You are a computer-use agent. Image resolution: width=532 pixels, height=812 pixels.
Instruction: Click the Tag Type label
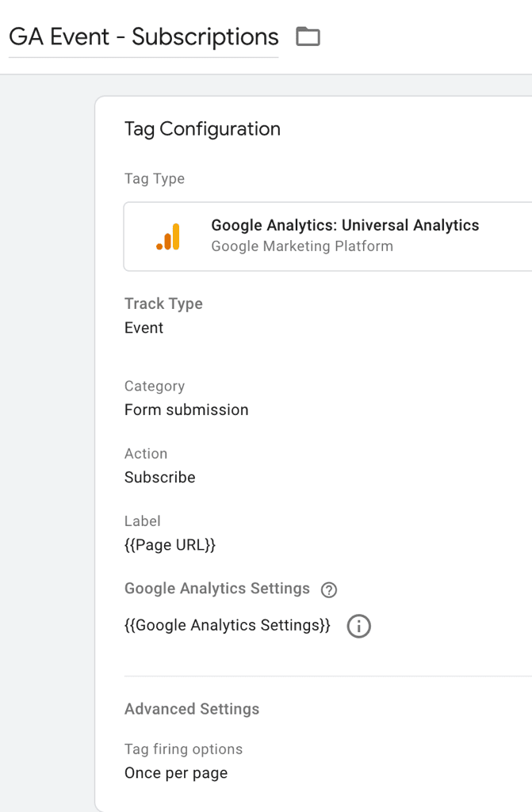click(155, 179)
